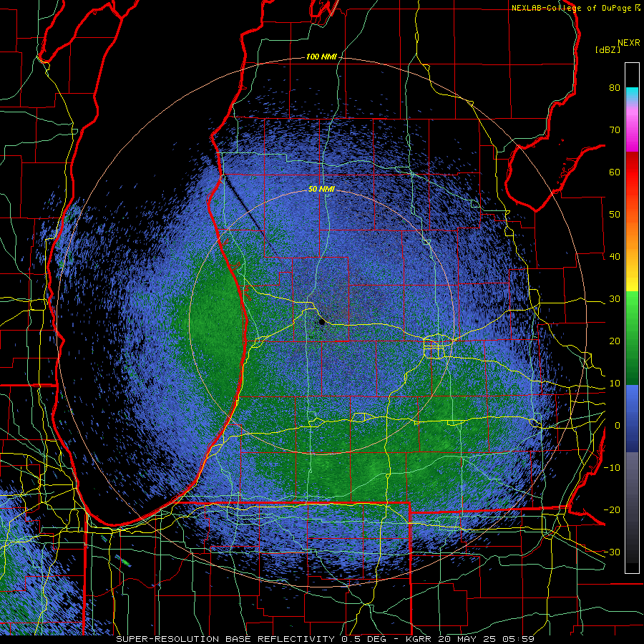Click the 70 value on dBZ scale

tap(615, 130)
